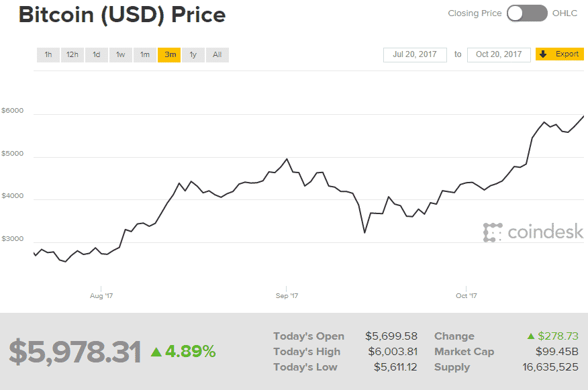Click the highlighted 3m range button
The image size is (588, 390).
pos(169,55)
